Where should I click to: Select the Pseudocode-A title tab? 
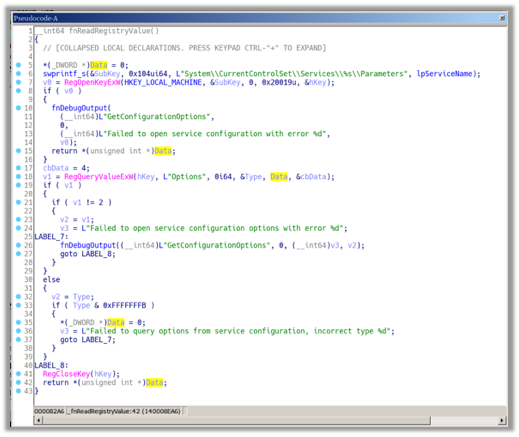[36, 18]
